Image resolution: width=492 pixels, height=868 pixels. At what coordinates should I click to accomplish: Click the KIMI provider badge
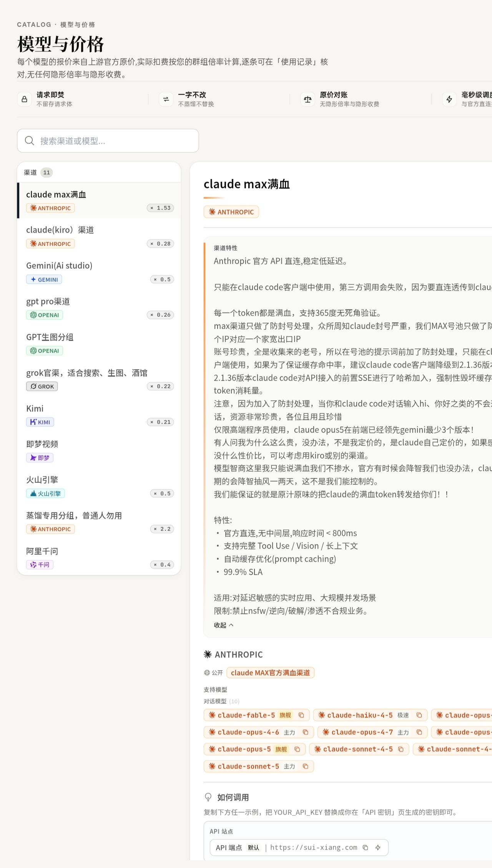click(x=40, y=422)
